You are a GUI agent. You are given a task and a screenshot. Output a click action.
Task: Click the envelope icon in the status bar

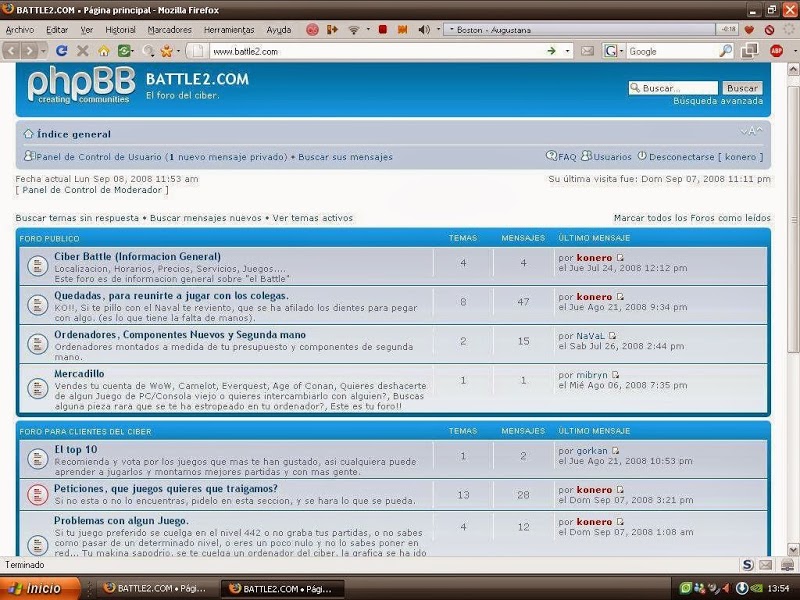pos(765,564)
